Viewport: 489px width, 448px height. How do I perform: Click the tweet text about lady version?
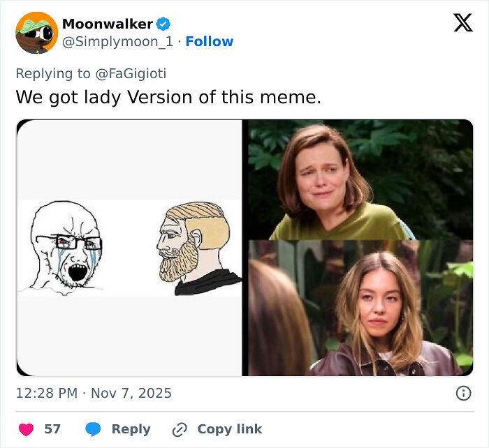(168, 97)
